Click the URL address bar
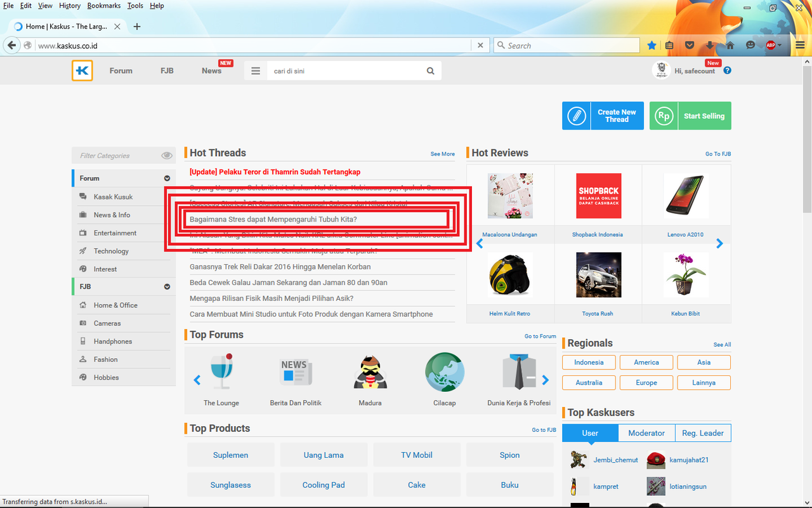 [x=252, y=46]
